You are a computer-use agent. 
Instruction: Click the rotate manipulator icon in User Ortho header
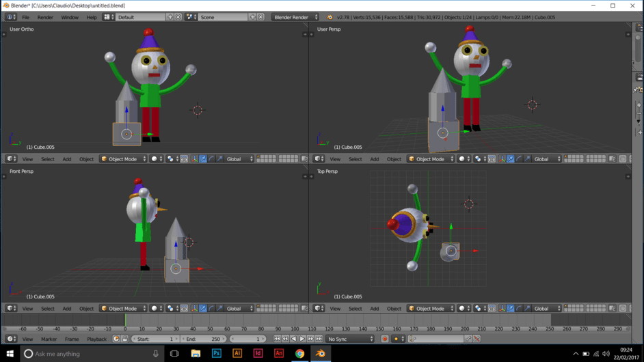click(211, 159)
